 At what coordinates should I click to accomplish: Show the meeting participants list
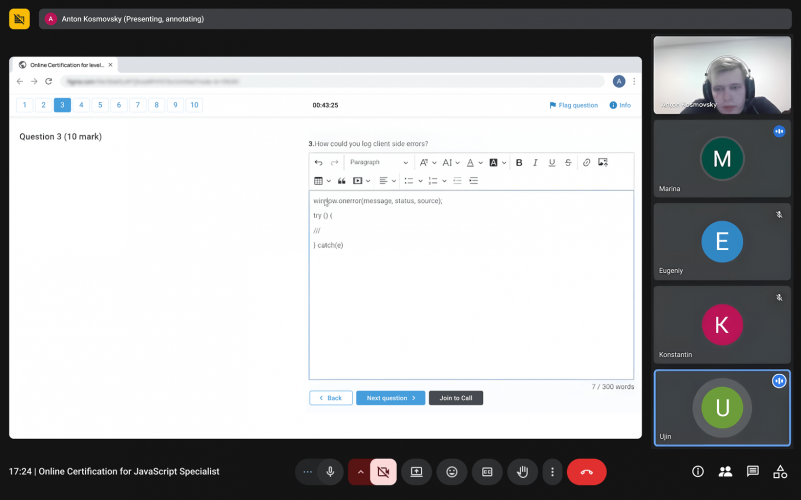(725, 471)
